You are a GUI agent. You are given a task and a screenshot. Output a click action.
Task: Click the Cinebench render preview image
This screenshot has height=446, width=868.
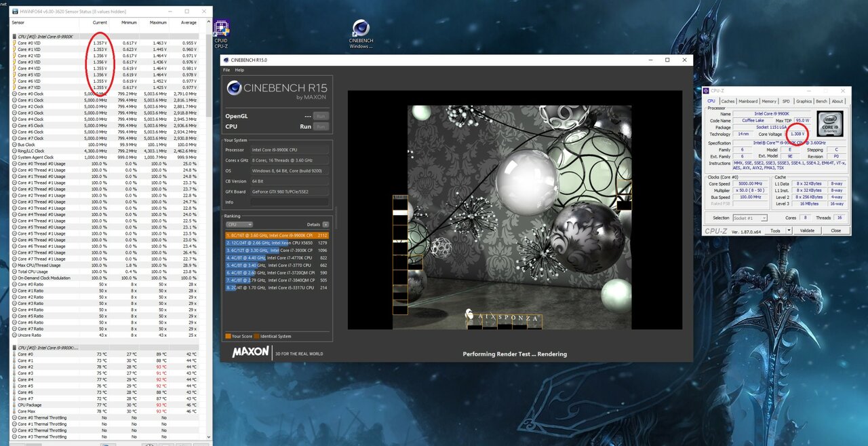pos(519,217)
